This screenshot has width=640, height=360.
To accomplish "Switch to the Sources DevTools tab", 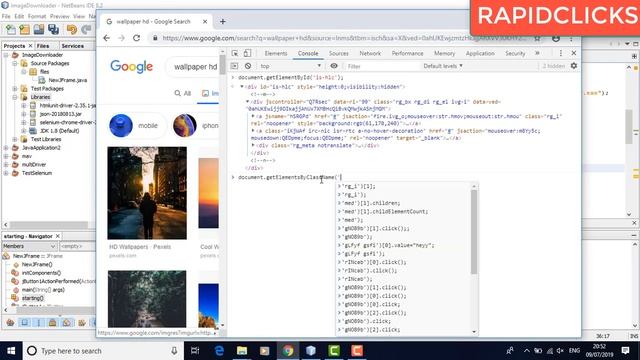I will click(x=339, y=53).
